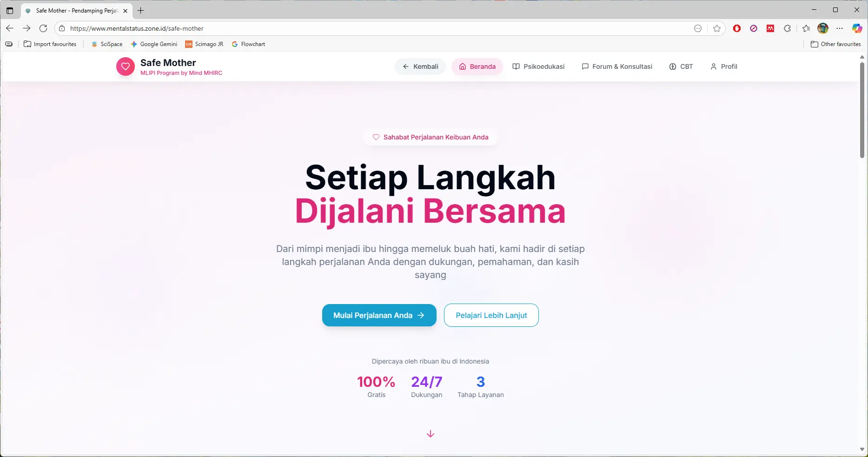Open the Favourites hub icon
868x457 pixels.
click(x=806, y=28)
